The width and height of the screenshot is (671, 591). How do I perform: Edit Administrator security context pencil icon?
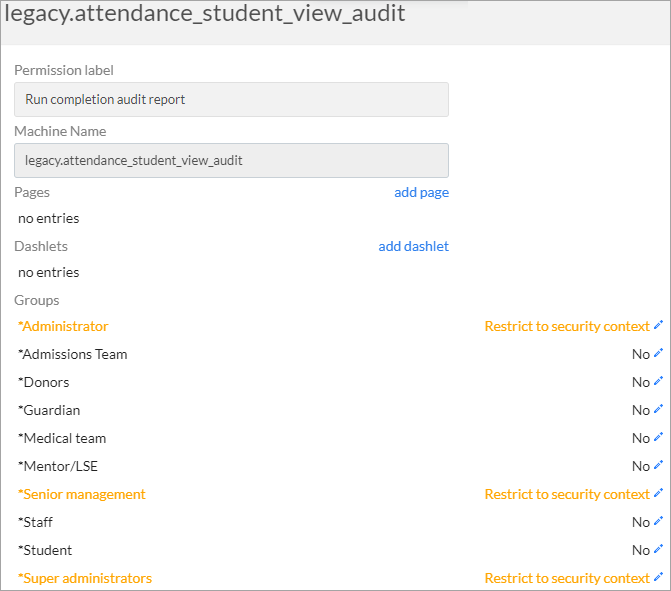659,325
